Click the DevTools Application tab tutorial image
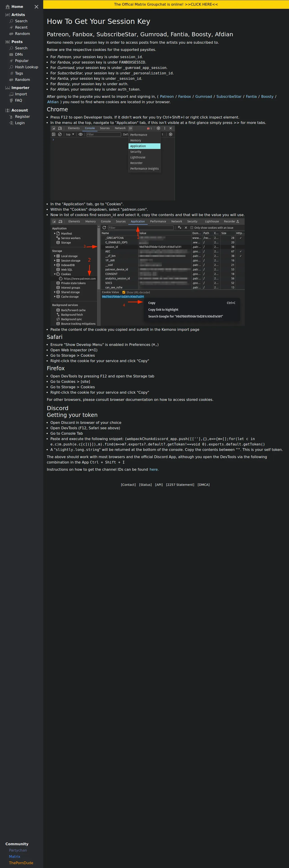289x868 pixels. point(112,163)
